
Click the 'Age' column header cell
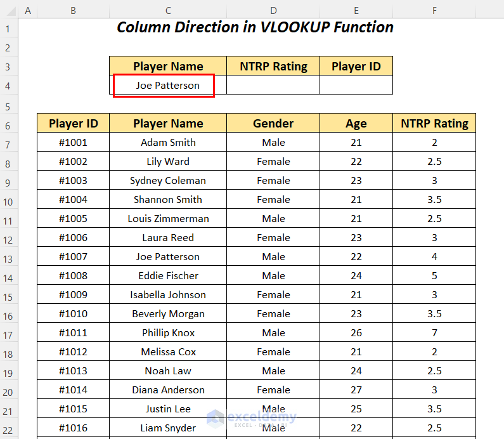(x=356, y=123)
